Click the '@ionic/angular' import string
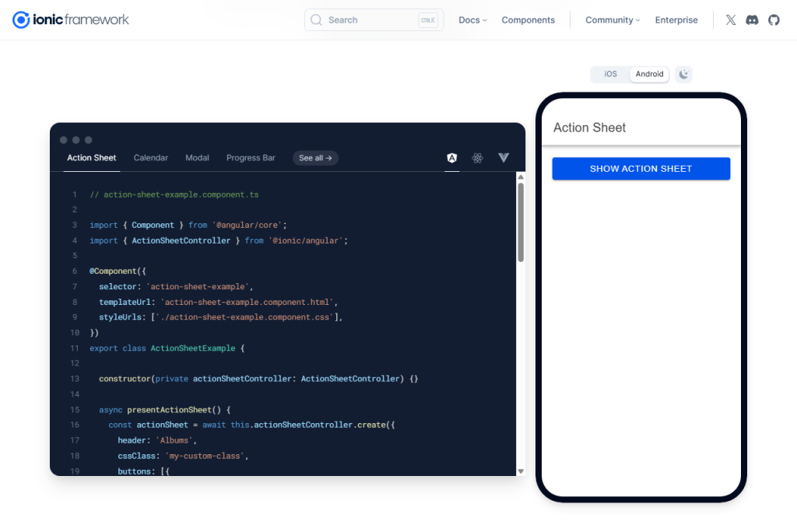 [x=306, y=241]
